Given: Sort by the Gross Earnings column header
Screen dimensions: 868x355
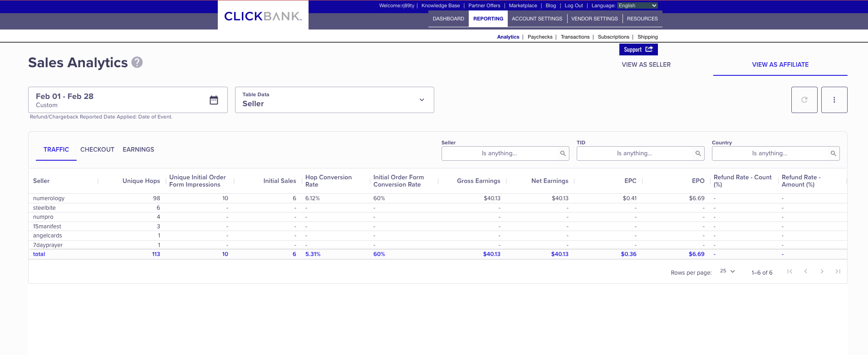Looking at the screenshot, I should pos(478,181).
